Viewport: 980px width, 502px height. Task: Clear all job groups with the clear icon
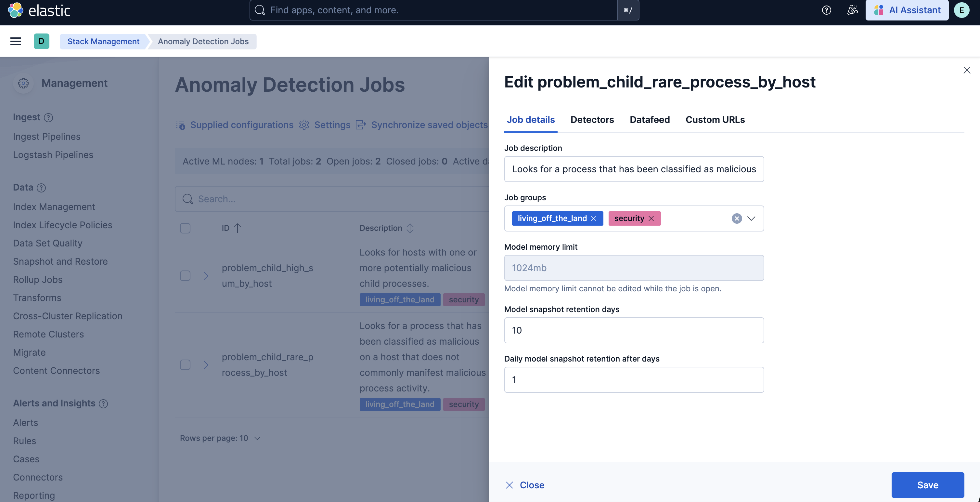(x=737, y=218)
